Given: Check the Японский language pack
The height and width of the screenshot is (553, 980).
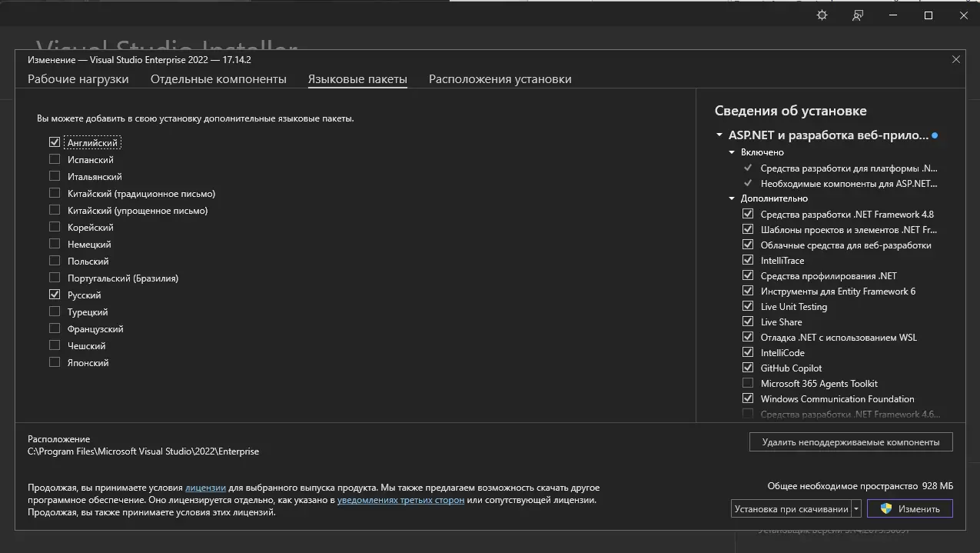Looking at the screenshot, I should (55, 362).
